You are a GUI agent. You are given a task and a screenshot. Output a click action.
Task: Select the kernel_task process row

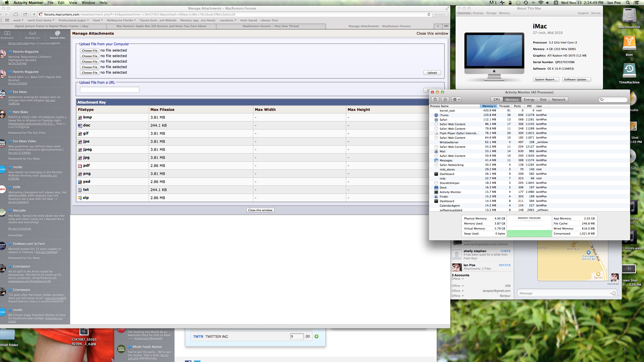tap(529, 110)
